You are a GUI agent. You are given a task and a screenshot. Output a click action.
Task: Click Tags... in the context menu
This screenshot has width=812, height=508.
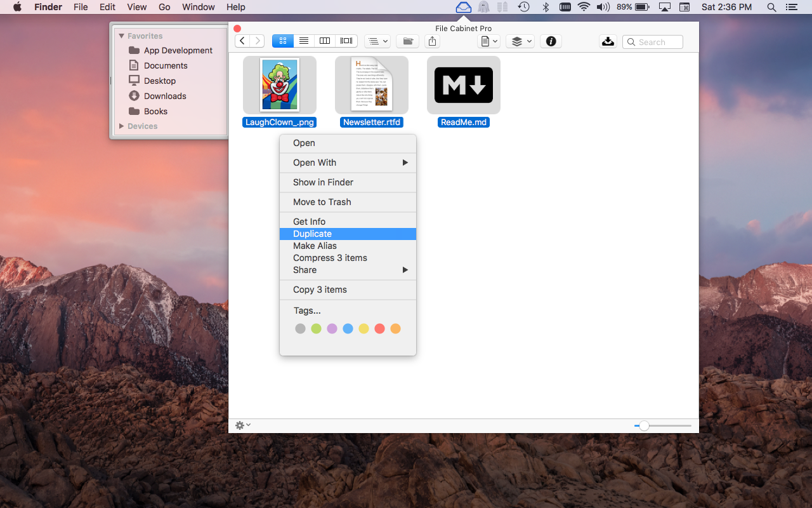click(307, 311)
